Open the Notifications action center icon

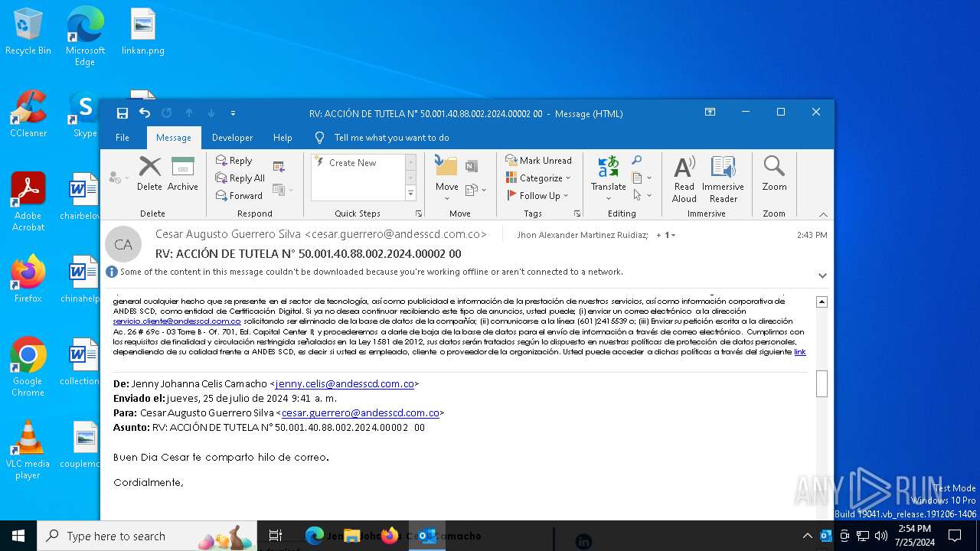(x=955, y=536)
